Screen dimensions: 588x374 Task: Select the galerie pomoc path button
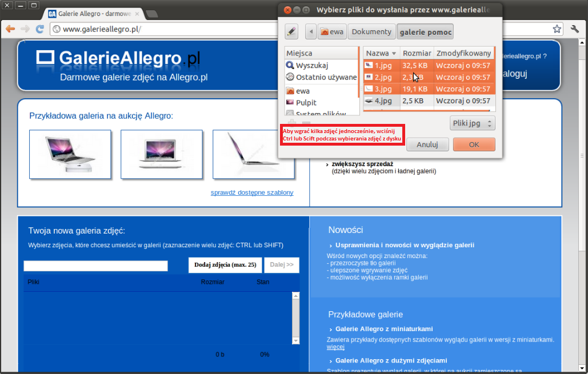click(425, 32)
